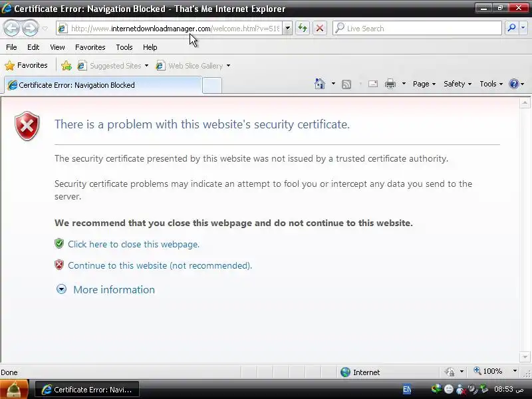Open the Tools menu in menu bar

[124, 47]
